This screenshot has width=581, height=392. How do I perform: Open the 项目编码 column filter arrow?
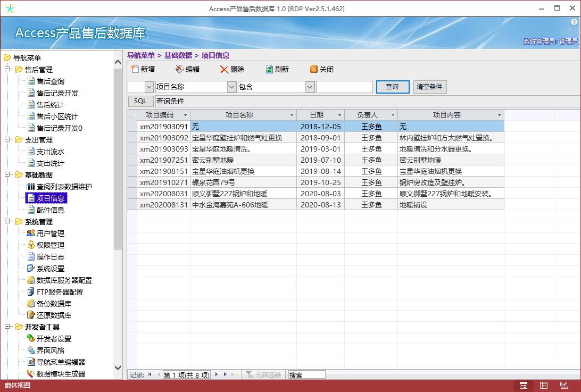[185, 115]
